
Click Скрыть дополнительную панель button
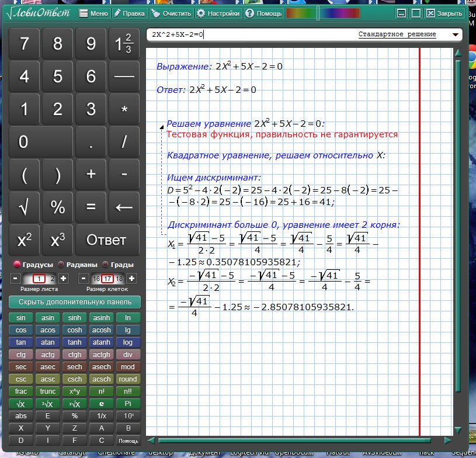coord(75,302)
